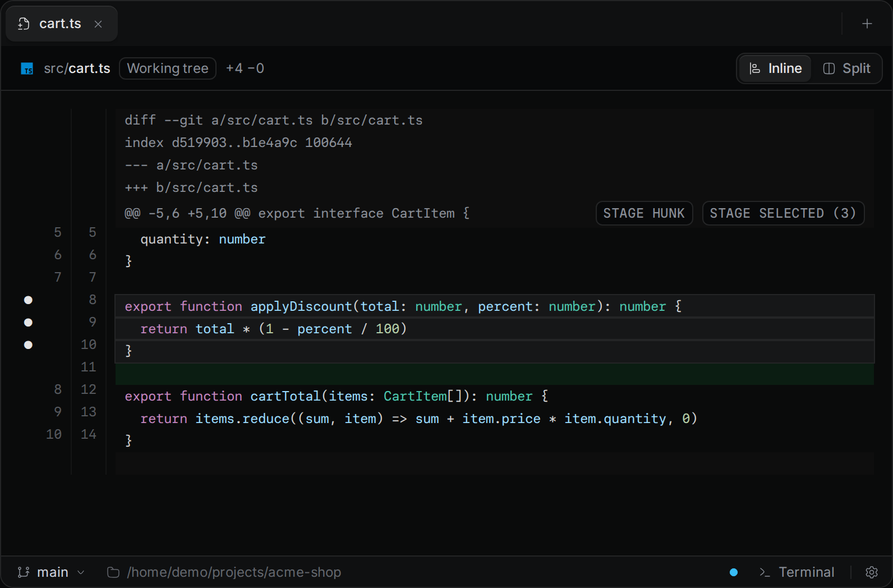The height and width of the screenshot is (588, 893).
Task: Click the 'index d519903..b1e4a9c' line
Action: pos(495,143)
